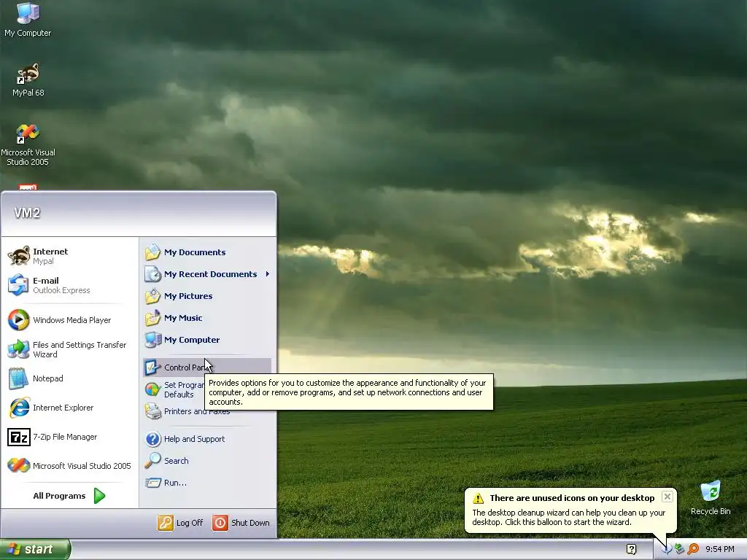Click the Search label in Start menu
Viewport: 747px width, 560px height.
point(177,461)
